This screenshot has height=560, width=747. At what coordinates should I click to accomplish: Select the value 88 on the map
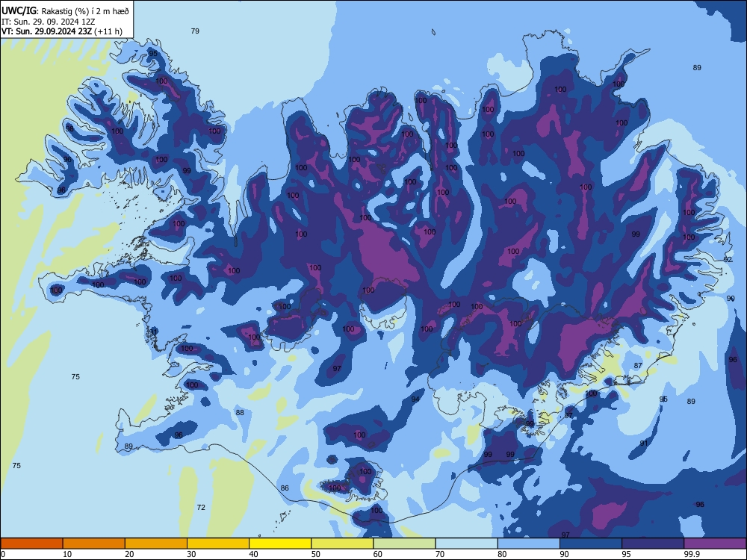240,412
